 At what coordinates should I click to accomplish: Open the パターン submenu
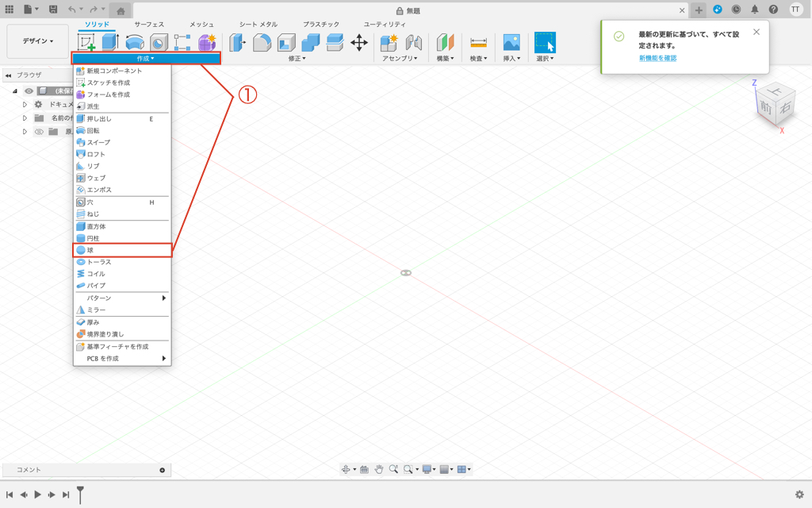[122, 298]
